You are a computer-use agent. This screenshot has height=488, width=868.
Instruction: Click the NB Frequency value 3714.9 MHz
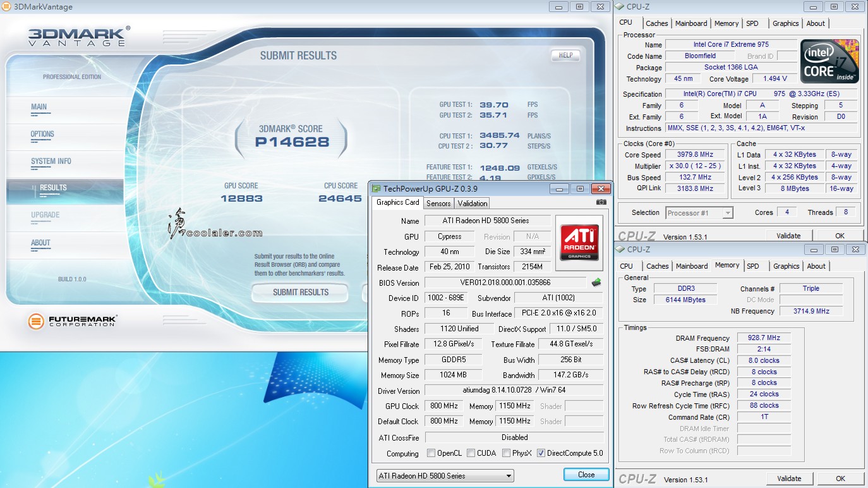pos(811,311)
